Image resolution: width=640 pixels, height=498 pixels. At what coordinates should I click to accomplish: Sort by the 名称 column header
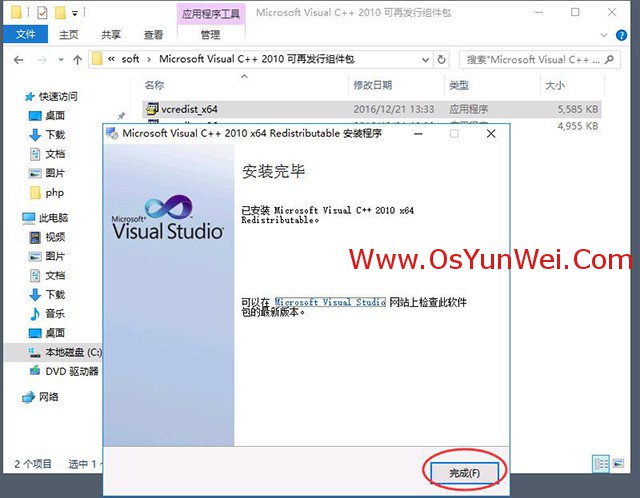tap(154, 85)
